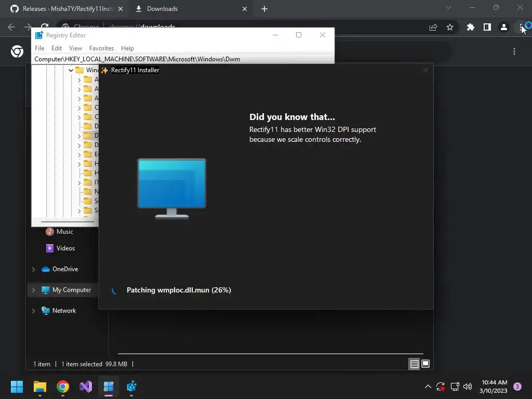Screen dimensions: 532x399
Task: Click the Rectify11 Installer title bar icon
Action: point(104,70)
